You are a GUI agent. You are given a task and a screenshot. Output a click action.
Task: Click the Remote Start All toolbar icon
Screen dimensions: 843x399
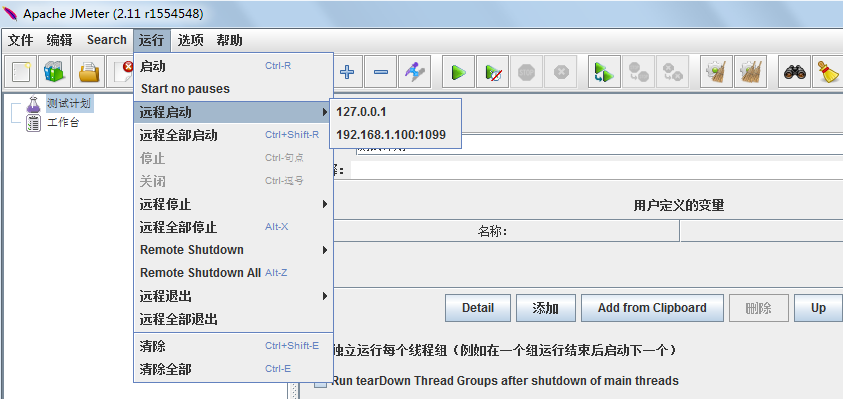604,72
